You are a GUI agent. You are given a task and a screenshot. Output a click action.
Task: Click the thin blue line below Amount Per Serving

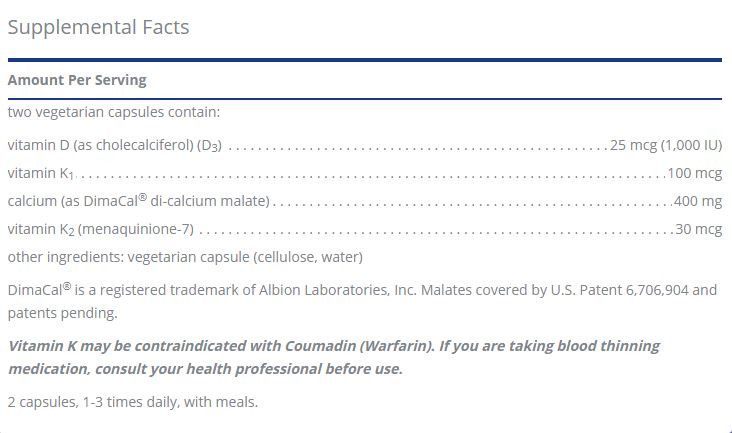[365, 99]
